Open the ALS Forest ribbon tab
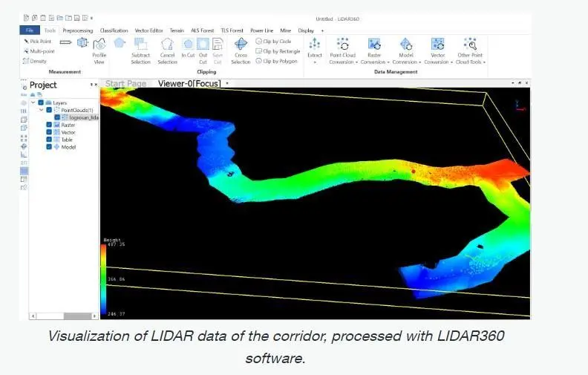This screenshot has width=588, height=375. [x=202, y=30]
